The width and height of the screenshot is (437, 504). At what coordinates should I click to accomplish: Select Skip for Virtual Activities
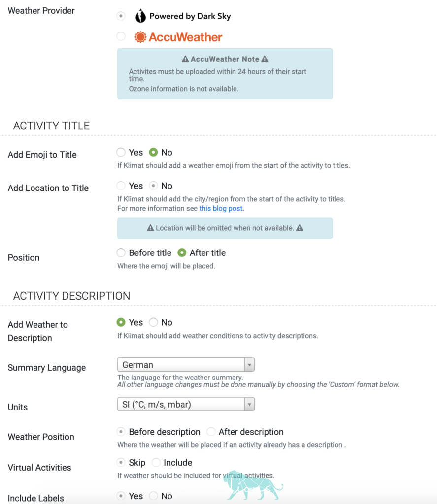[x=121, y=463]
